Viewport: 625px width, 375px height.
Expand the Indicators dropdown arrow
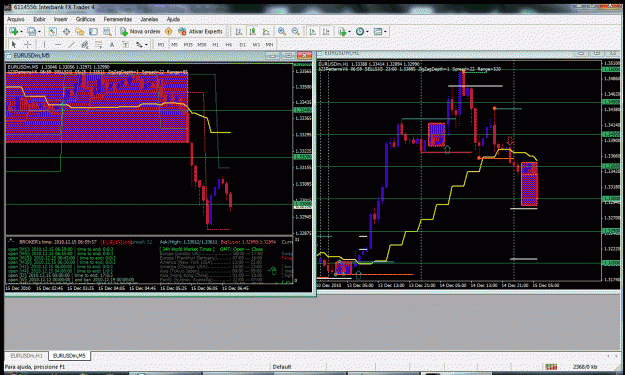pyautogui.click(x=350, y=32)
